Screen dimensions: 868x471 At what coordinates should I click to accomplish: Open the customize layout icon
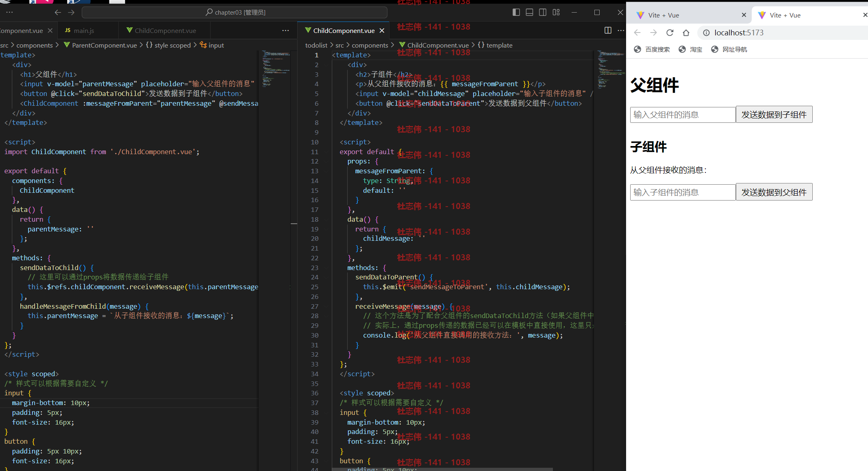(x=556, y=12)
